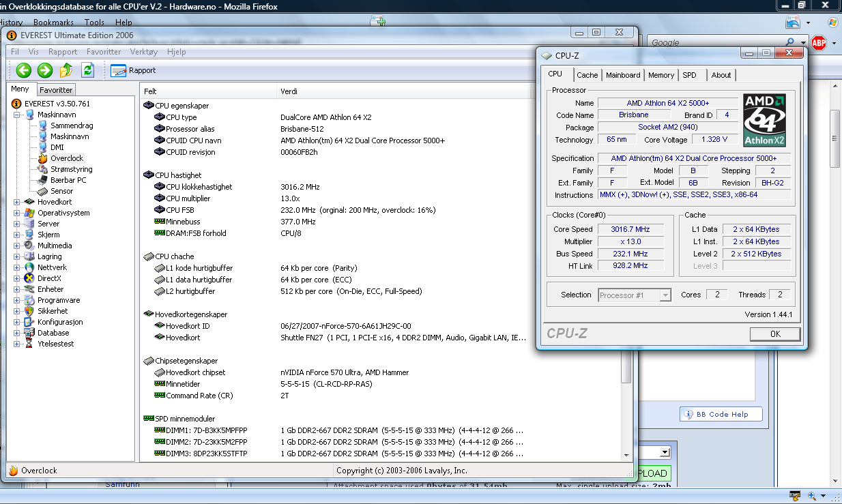This screenshot has width=842, height=504.
Task: Click the Programvare software icon in tree
Action: tap(30, 300)
